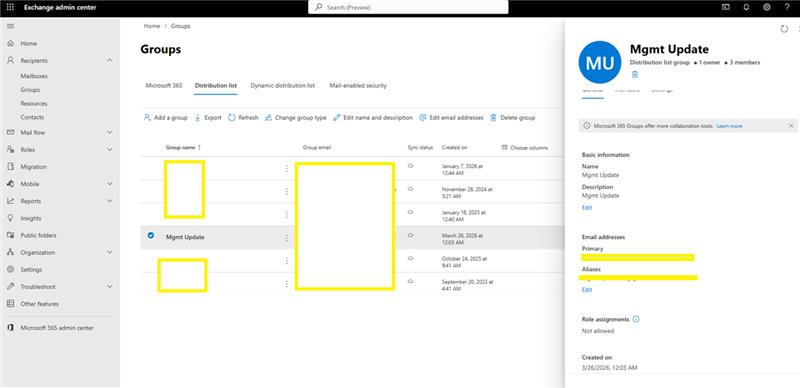800x388 pixels.
Task: Click Group email column header
Action: tap(317, 148)
